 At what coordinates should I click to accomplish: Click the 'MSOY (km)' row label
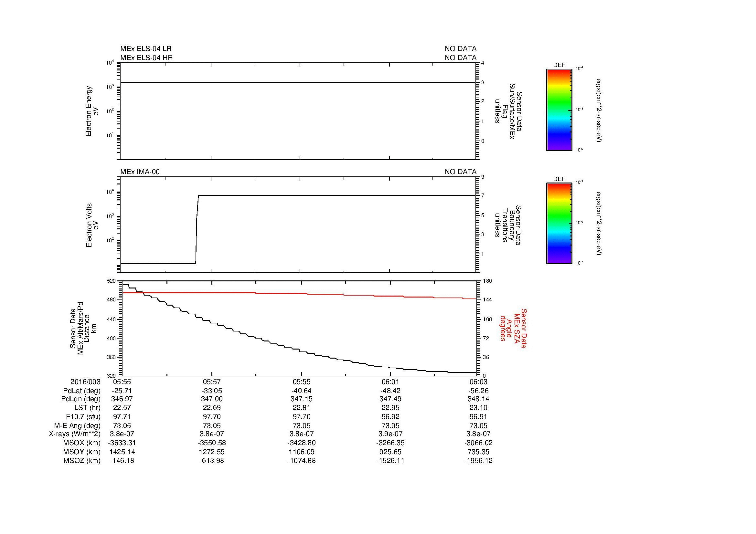pyautogui.click(x=82, y=452)
